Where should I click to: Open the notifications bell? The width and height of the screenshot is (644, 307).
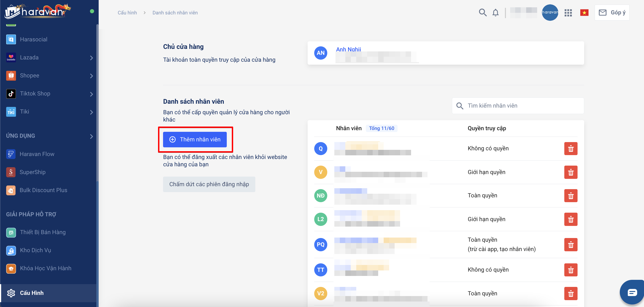[x=495, y=13]
